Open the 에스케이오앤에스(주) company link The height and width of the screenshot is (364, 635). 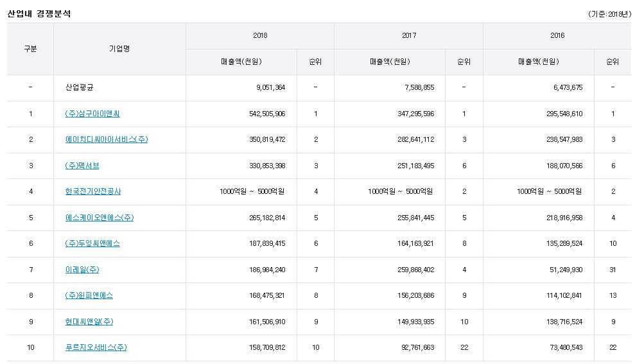pyautogui.click(x=100, y=218)
